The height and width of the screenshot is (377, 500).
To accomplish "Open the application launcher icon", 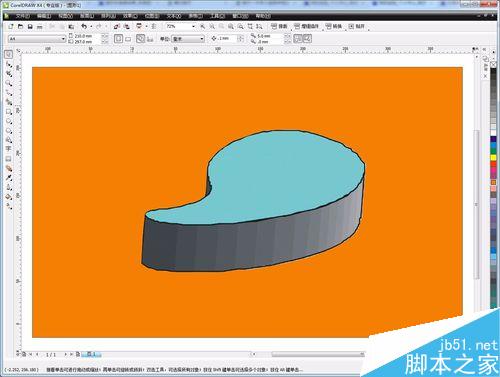I will point(139,26).
